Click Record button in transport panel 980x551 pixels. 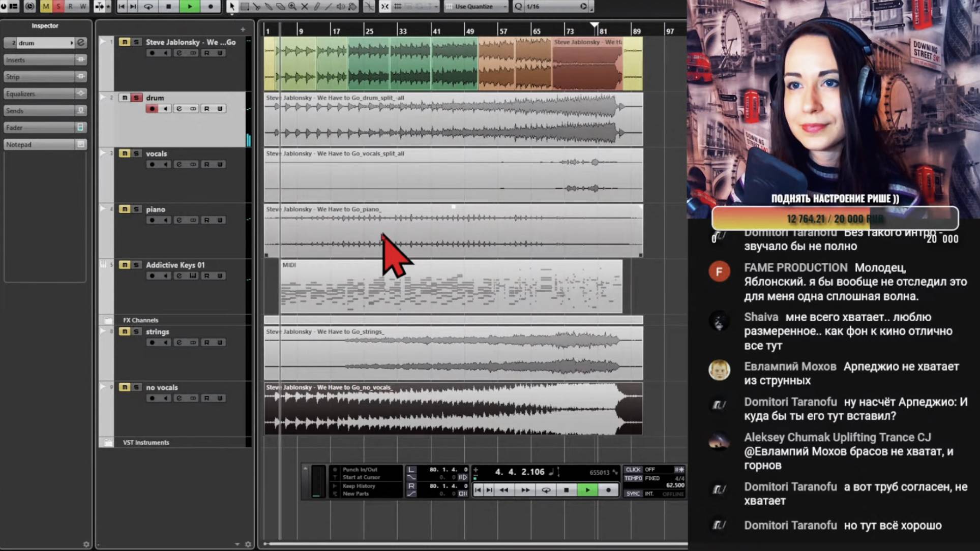tap(608, 490)
